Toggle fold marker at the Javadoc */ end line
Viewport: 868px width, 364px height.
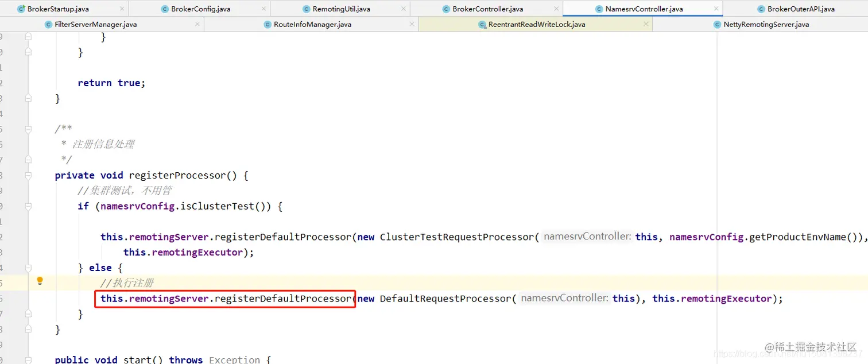tap(28, 160)
